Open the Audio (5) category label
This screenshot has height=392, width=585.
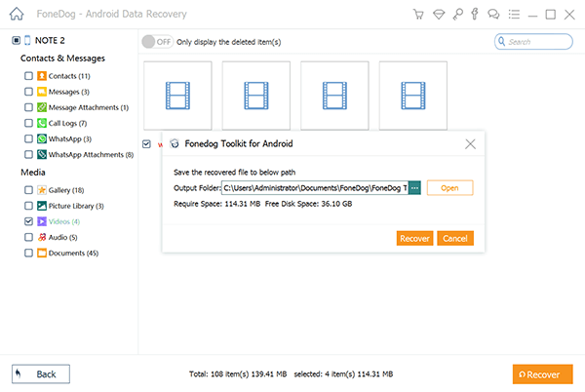pos(62,237)
